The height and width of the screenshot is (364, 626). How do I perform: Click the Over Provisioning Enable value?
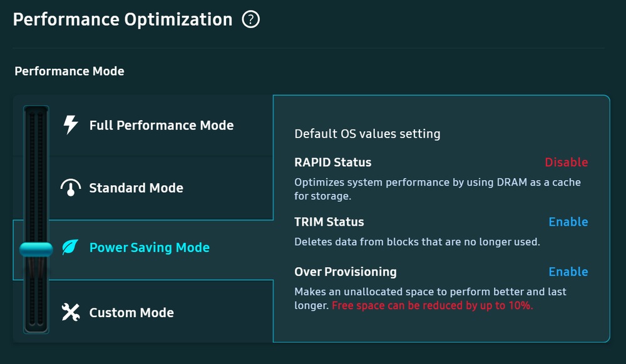[568, 271]
